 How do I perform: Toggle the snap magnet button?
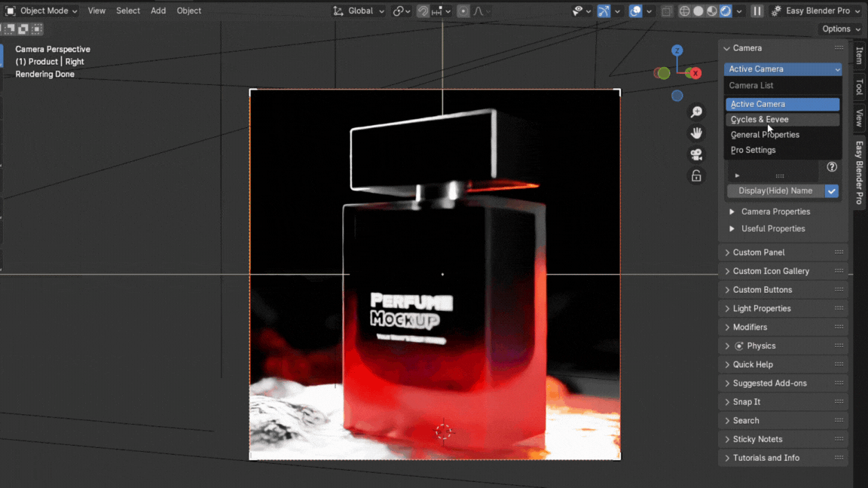coord(423,11)
